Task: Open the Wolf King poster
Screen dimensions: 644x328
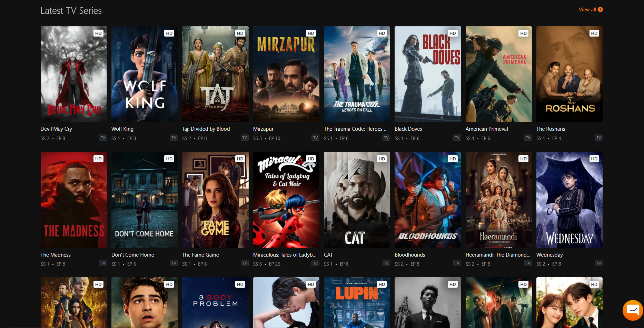Action: (x=145, y=74)
